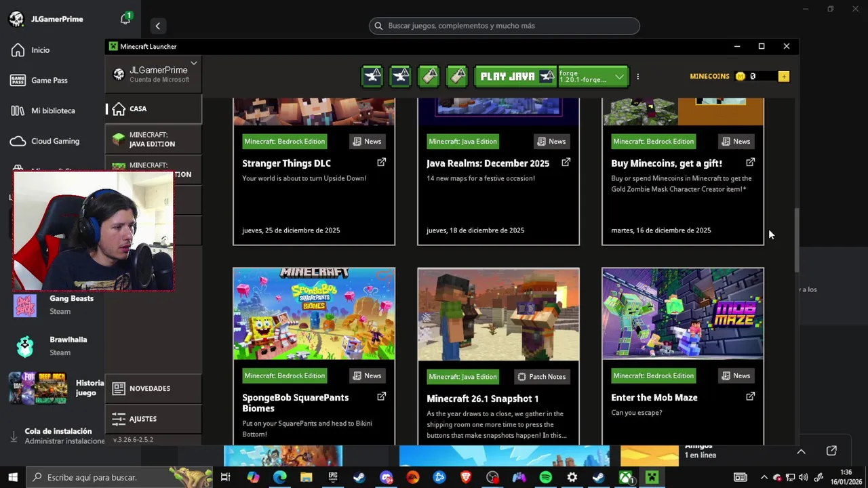The height and width of the screenshot is (488, 868).
Task: Click the Minecraft Java Edition grass block icon
Action: (119, 140)
